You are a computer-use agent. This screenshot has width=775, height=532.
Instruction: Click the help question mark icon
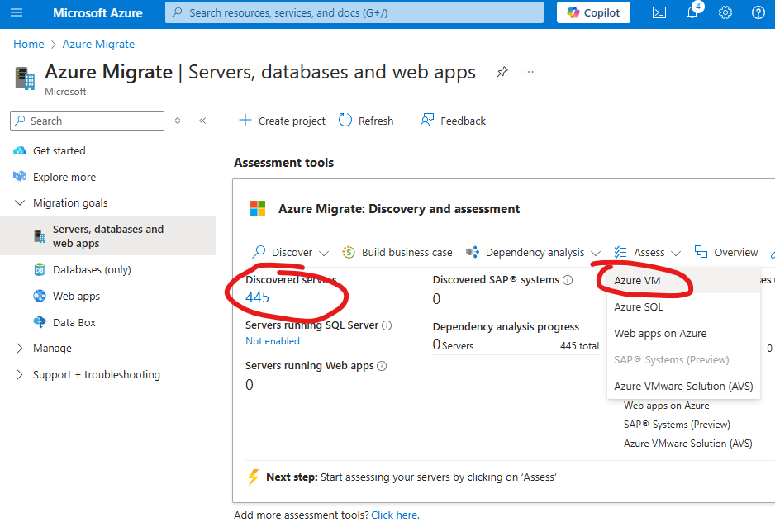tap(758, 12)
